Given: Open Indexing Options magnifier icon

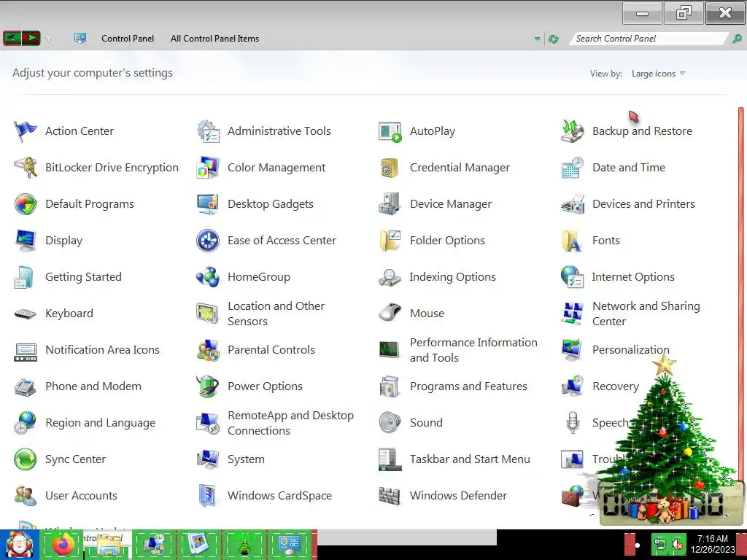Looking at the screenshot, I should (x=390, y=277).
